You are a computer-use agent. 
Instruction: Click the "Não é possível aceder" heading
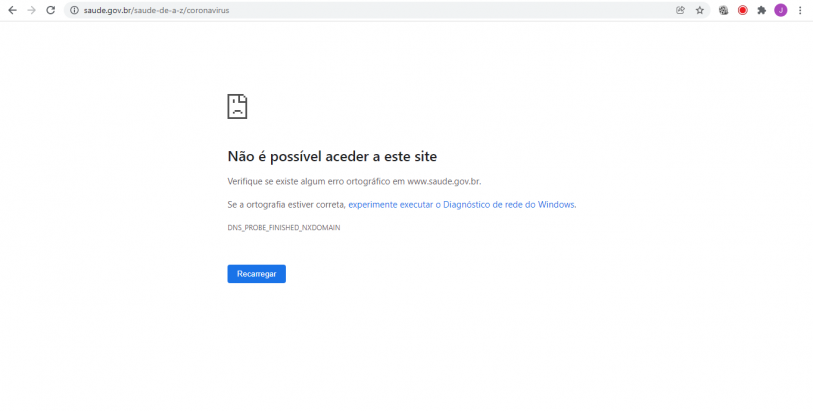(332, 156)
